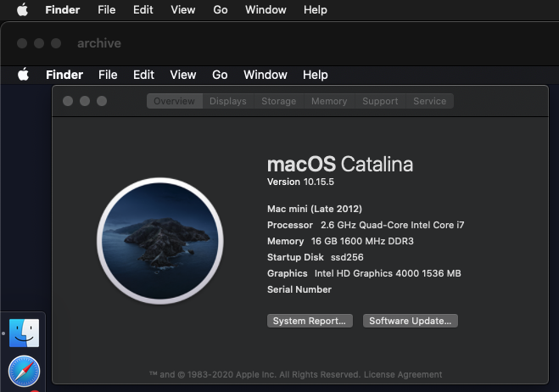Click the Memory 16 GB 1600 MHz line
The width and height of the screenshot is (559, 392).
coord(340,241)
